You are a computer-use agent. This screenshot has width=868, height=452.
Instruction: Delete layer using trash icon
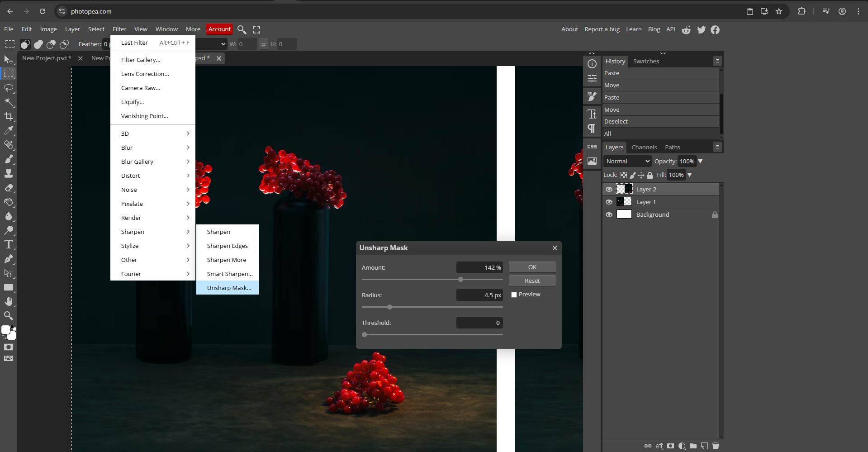pyautogui.click(x=716, y=446)
